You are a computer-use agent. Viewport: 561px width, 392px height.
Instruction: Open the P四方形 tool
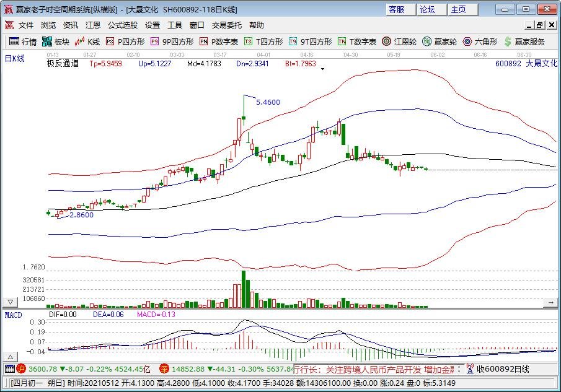pos(125,42)
